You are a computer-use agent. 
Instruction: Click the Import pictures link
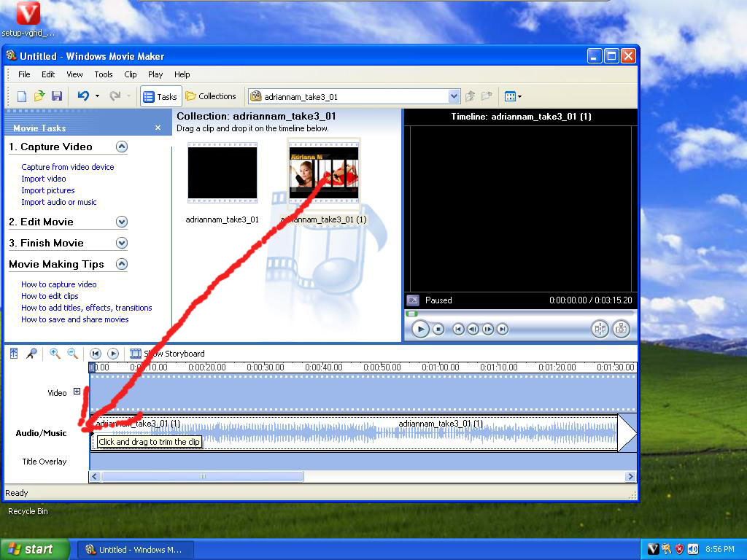pyautogui.click(x=47, y=190)
